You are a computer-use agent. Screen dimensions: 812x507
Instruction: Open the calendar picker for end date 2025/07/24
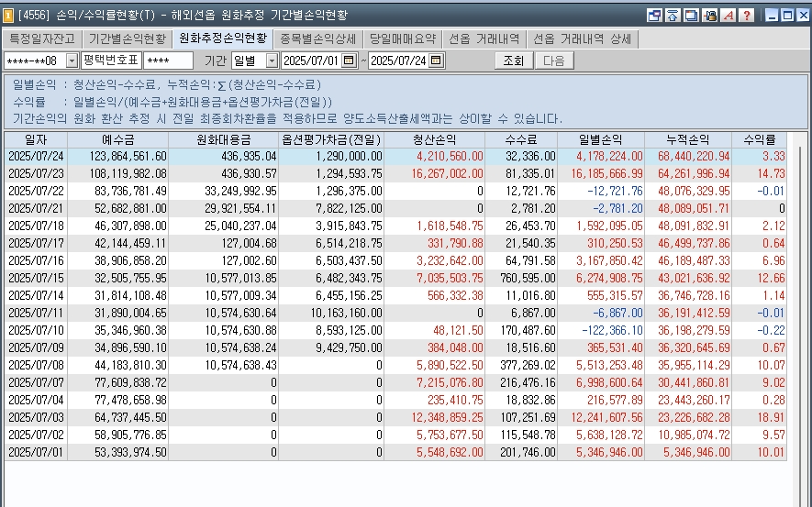(x=436, y=61)
